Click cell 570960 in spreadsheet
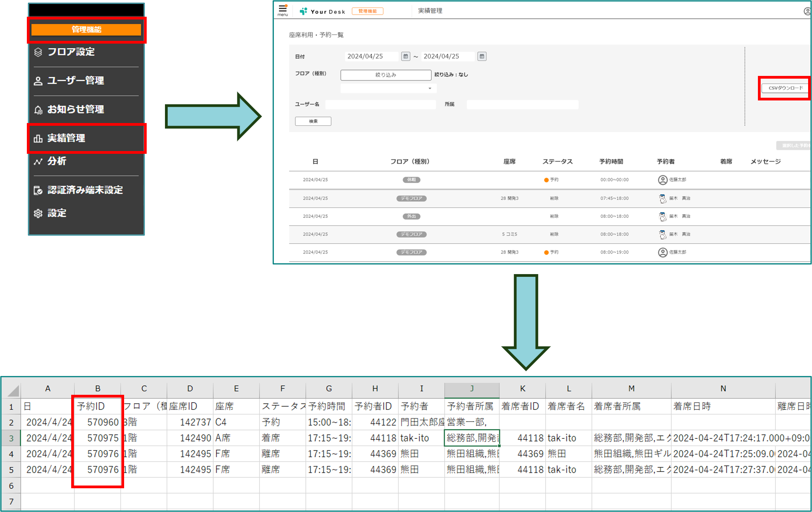The width and height of the screenshot is (812, 512). (98, 422)
